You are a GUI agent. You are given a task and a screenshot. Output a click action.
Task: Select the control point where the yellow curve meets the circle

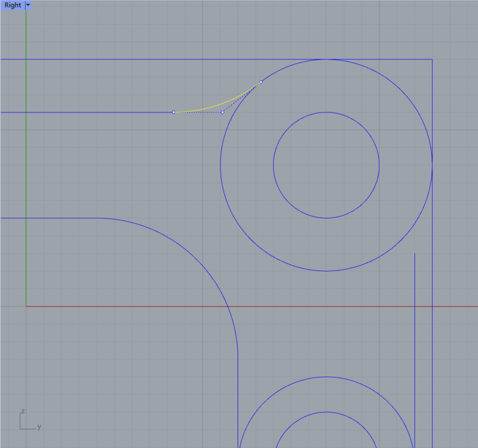(x=261, y=82)
